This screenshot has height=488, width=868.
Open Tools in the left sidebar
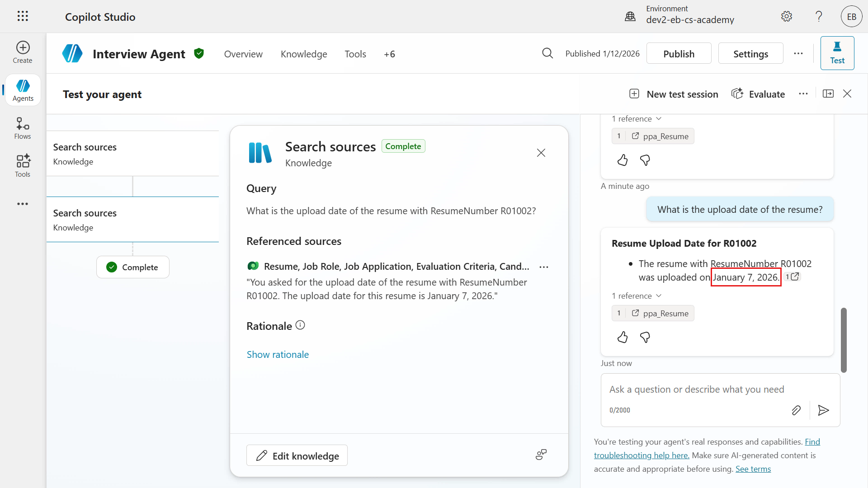23,166
